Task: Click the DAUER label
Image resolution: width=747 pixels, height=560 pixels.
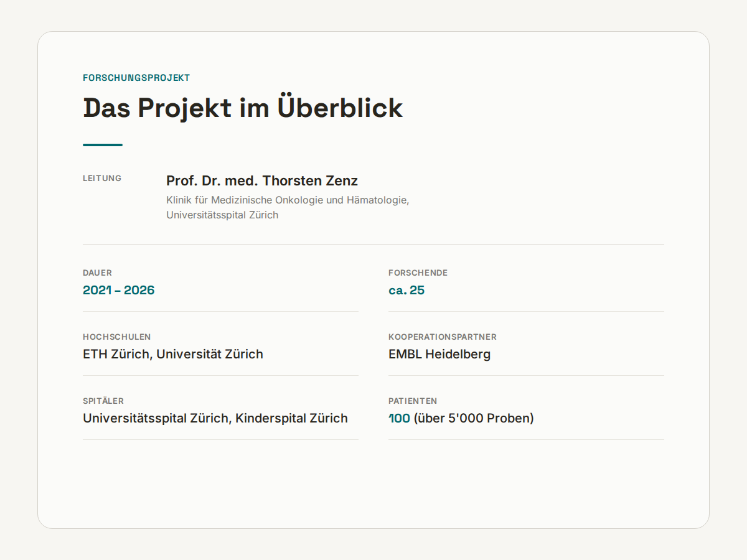Action: click(97, 273)
